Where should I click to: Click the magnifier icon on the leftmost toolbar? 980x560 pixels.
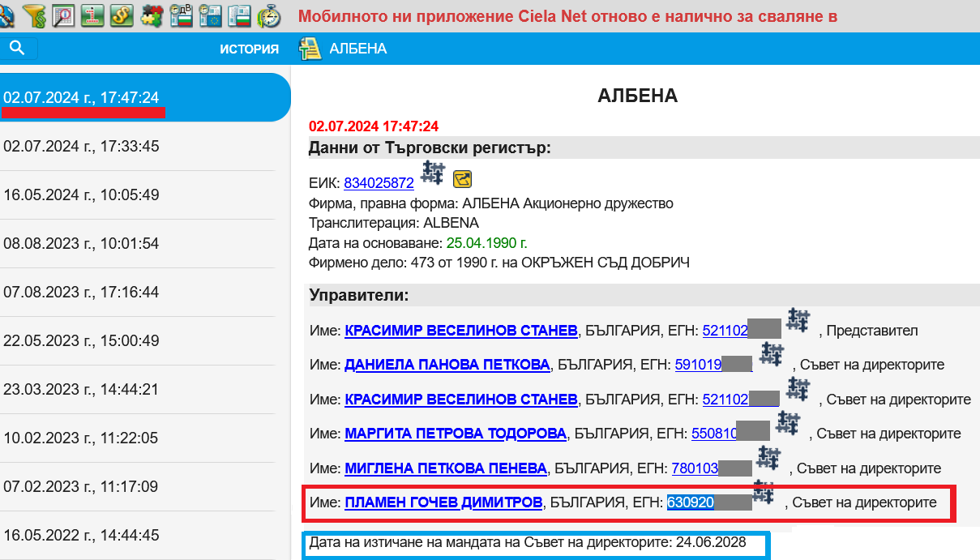click(x=6, y=15)
